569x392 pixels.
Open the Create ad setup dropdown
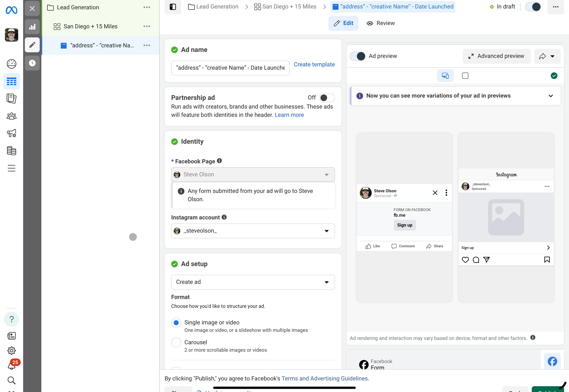pyautogui.click(x=253, y=282)
